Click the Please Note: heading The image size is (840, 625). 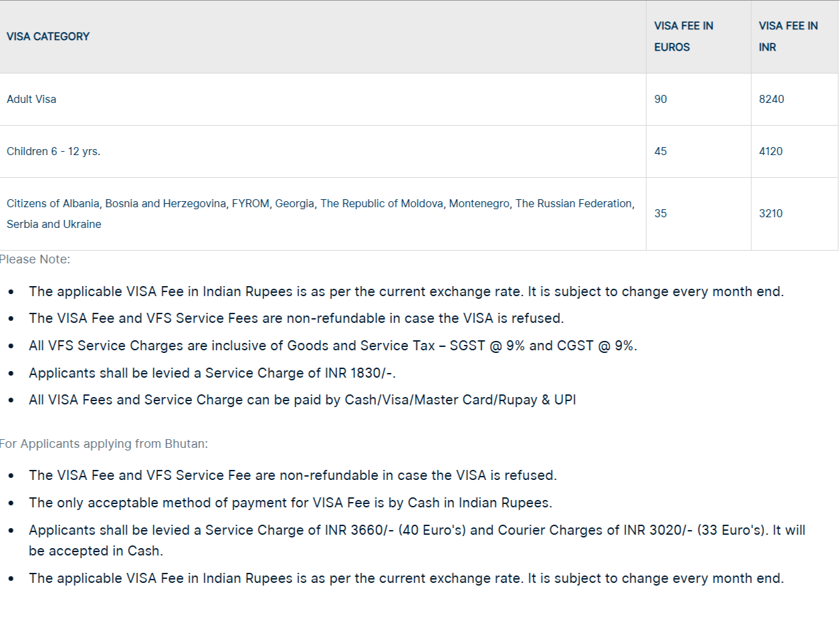pos(35,259)
